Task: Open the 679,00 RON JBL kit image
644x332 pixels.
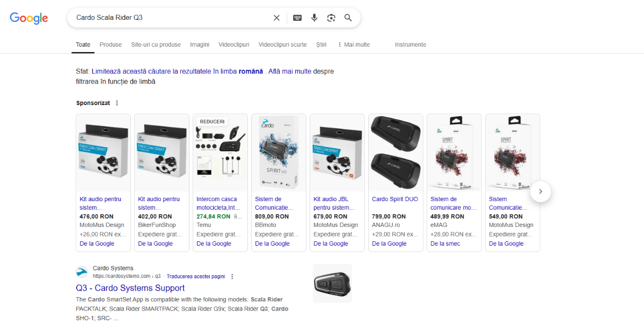Action: [337, 153]
